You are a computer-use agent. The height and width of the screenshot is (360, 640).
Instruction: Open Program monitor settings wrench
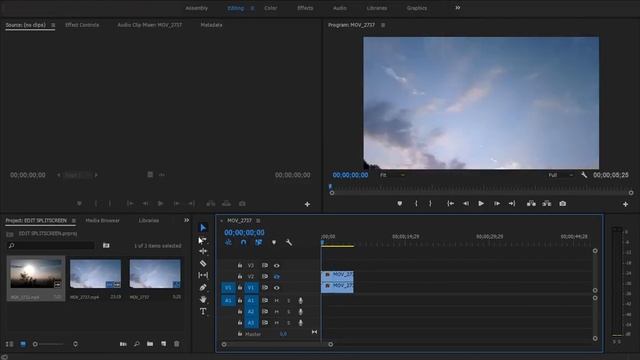coord(584,175)
